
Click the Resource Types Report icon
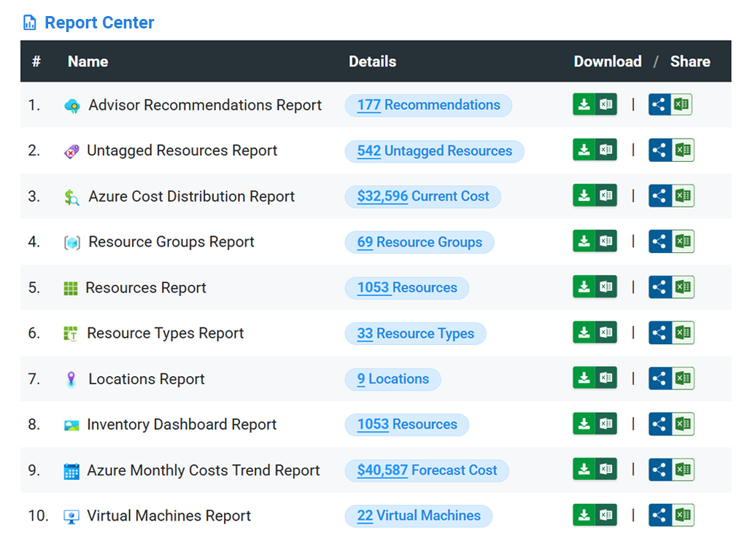tap(71, 334)
